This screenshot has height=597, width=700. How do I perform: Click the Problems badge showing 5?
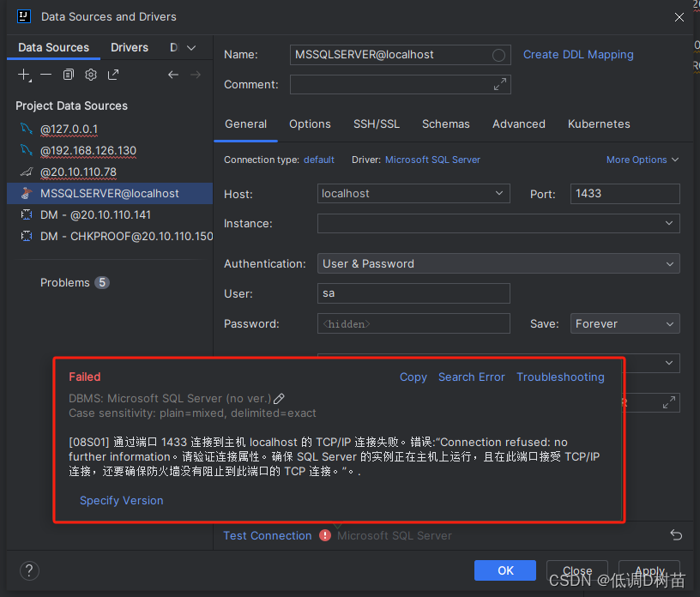tap(102, 282)
